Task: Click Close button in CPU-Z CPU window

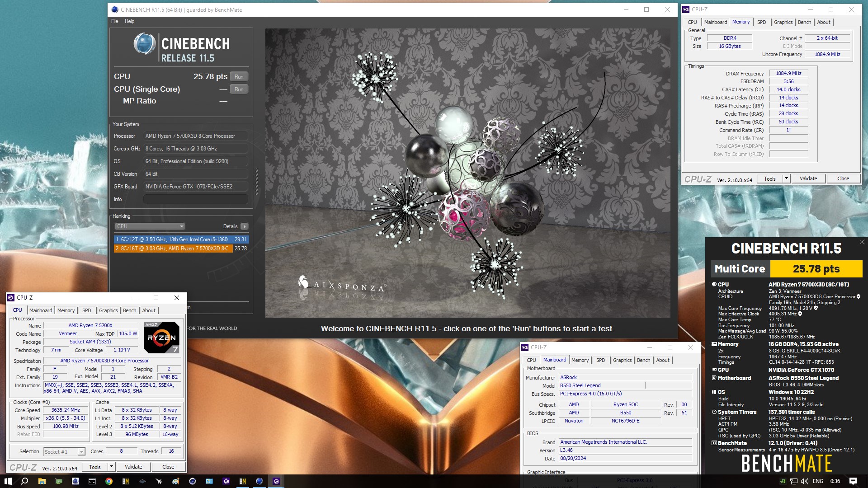Action: tap(168, 467)
